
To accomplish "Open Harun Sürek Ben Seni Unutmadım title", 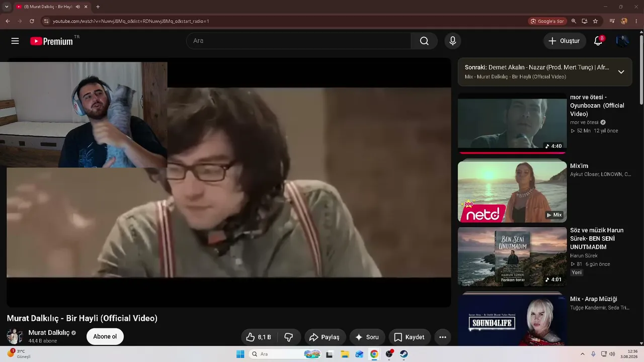I will click(597, 239).
